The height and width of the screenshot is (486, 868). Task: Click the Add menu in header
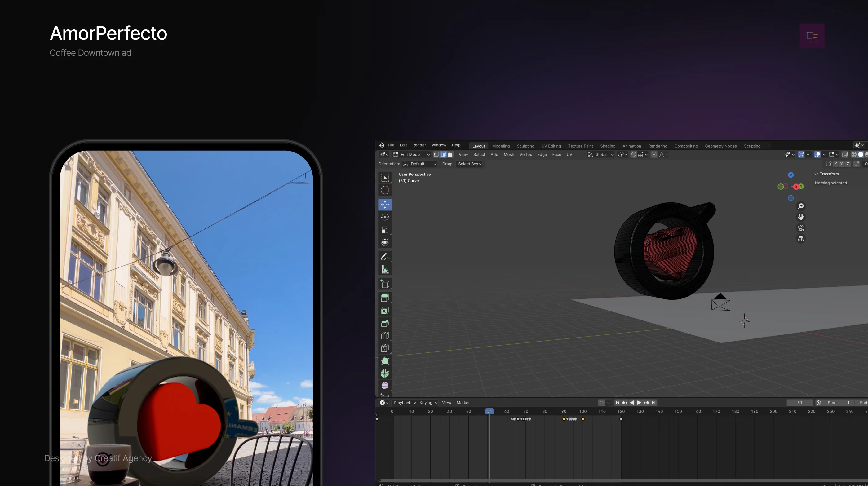(x=494, y=154)
